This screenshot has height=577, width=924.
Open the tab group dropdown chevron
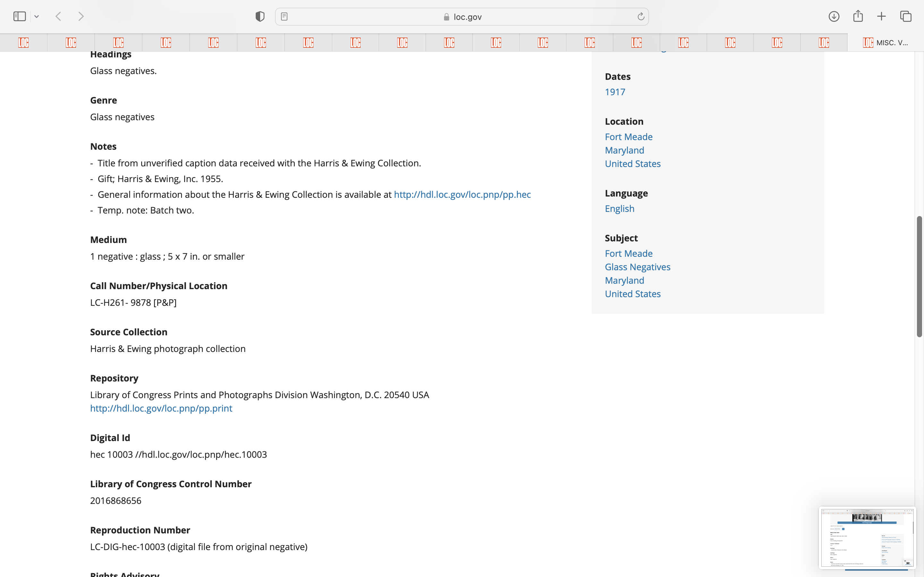pos(37,16)
